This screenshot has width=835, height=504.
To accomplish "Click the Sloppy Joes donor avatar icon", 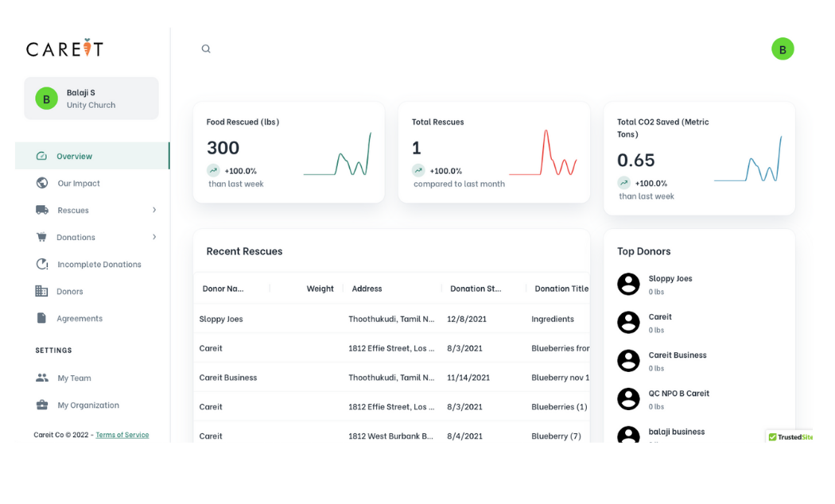I will pyautogui.click(x=628, y=285).
